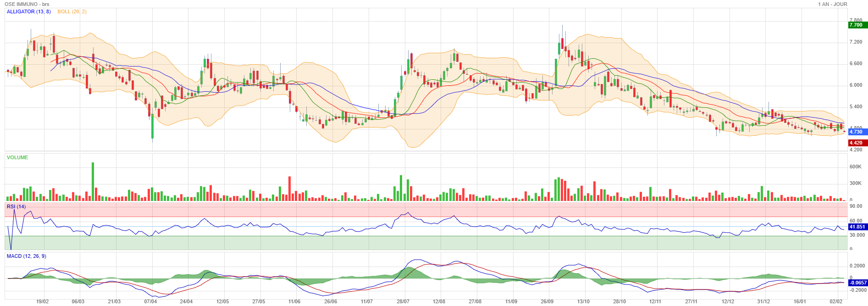The width and height of the screenshot is (868, 306).
Task: Click the tallest green volume bar
Action: point(93,181)
